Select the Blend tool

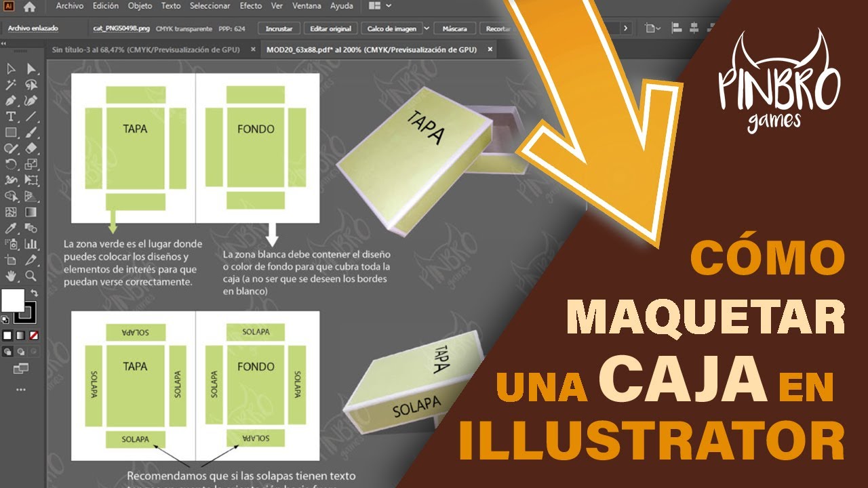point(31,228)
